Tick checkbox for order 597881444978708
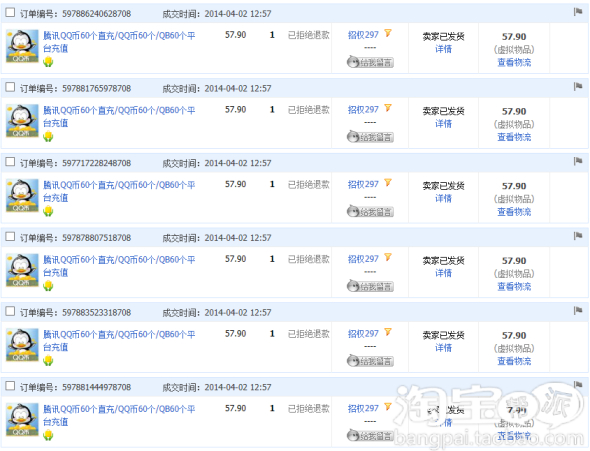The width and height of the screenshot is (590, 451). [10, 386]
